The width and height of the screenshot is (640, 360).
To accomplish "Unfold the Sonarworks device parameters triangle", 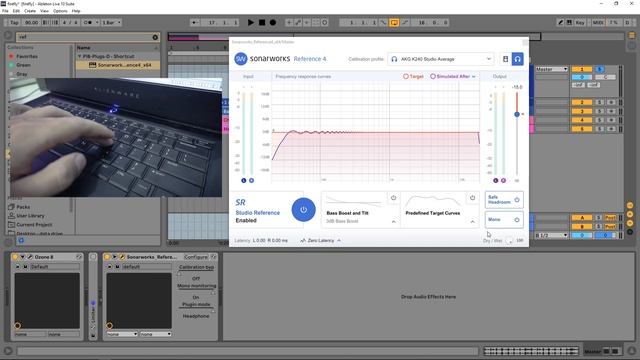I will click(115, 257).
